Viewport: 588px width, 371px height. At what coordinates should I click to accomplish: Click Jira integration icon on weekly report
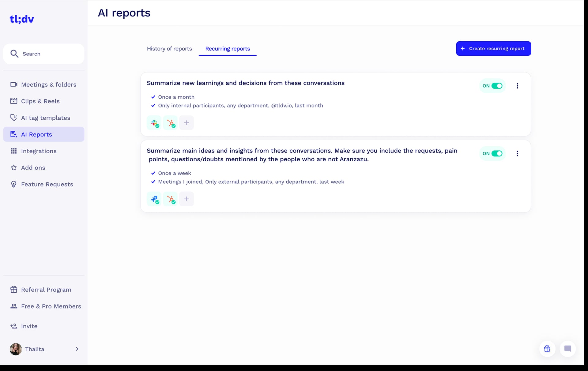(x=154, y=199)
